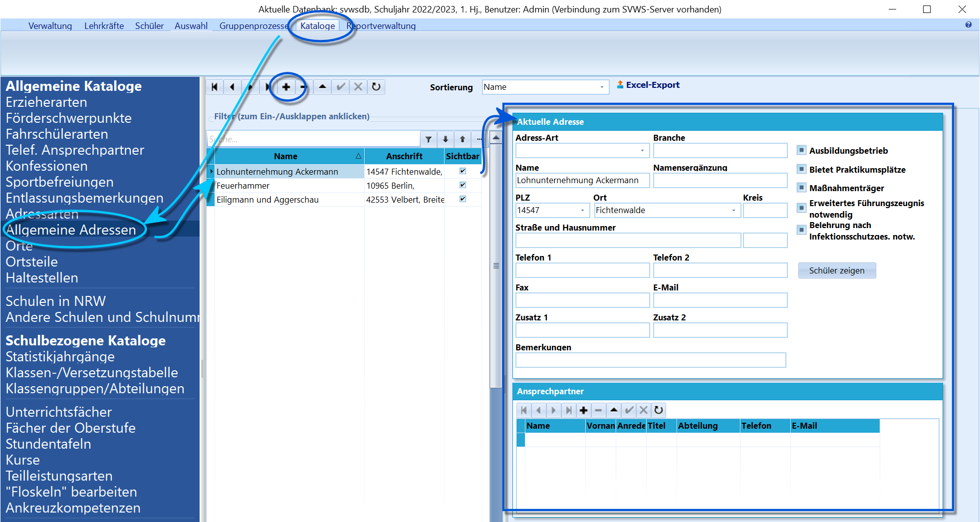Click the Schüler zeigen button
The image size is (980, 522).
837,270
